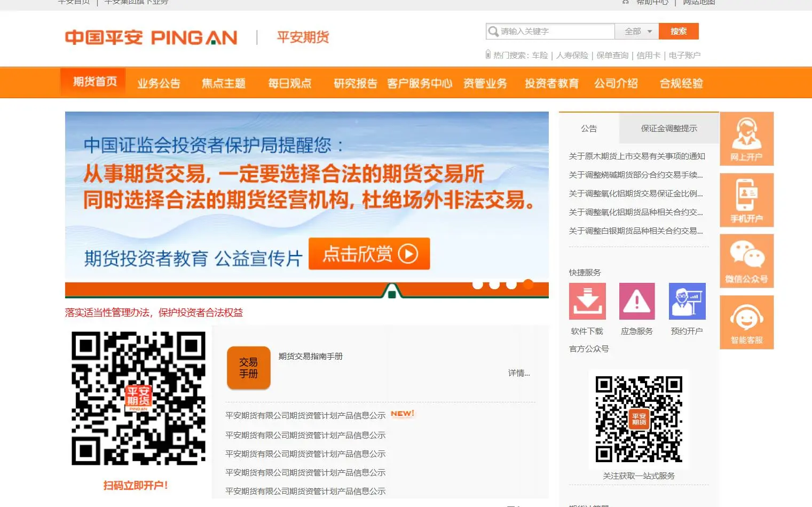The image size is (812, 507).
Task: Open the 公司介绍 nav item
Action: pyautogui.click(x=616, y=83)
